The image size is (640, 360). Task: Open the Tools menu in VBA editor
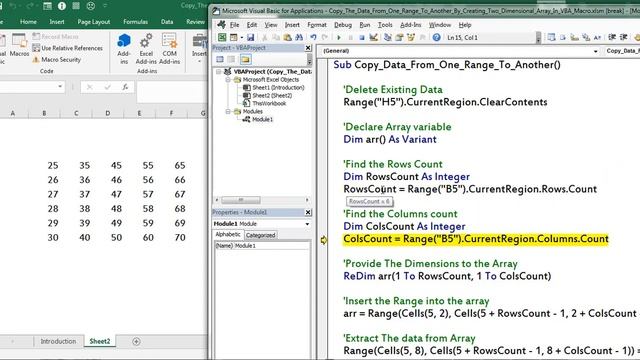pos(385,25)
